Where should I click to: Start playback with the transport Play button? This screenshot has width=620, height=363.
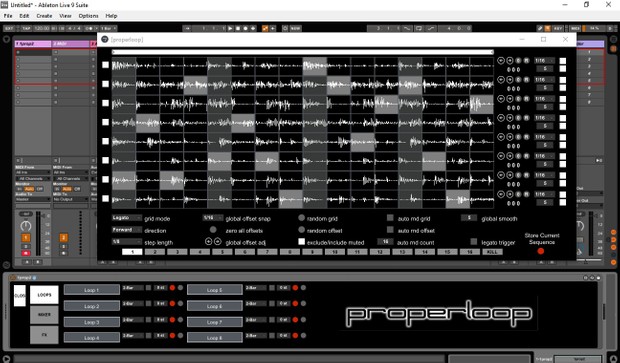coord(231,28)
